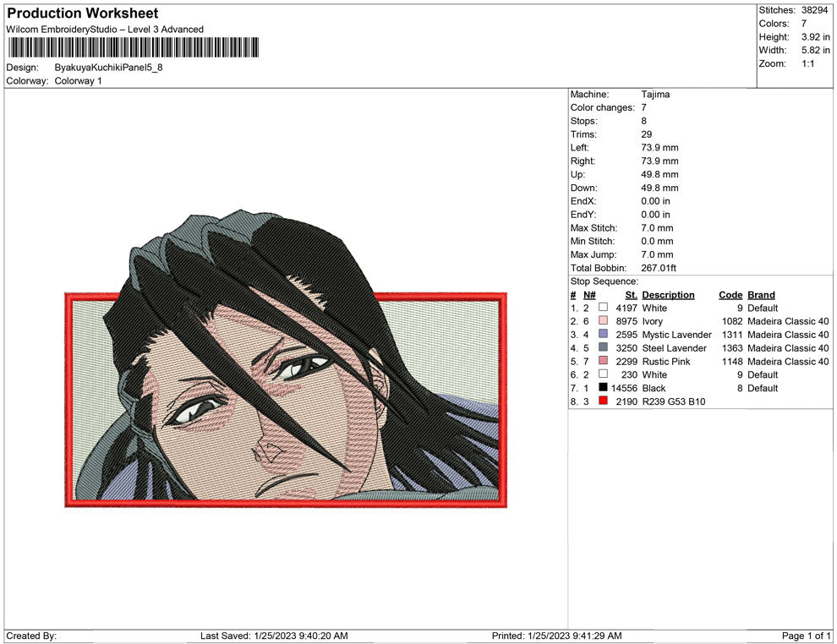Click the Rustic Pink color swatch
Image resolution: width=837 pixels, height=644 pixels.
[x=603, y=361]
